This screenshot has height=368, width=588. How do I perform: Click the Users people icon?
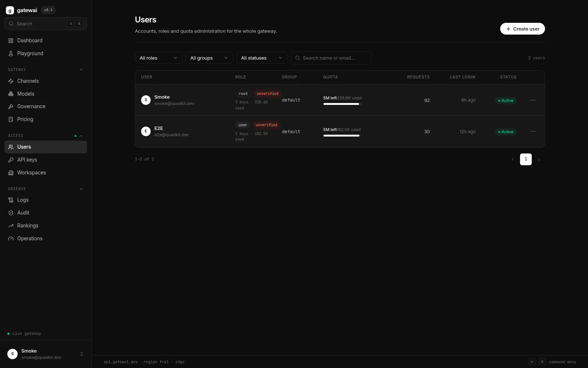coord(11,147)
